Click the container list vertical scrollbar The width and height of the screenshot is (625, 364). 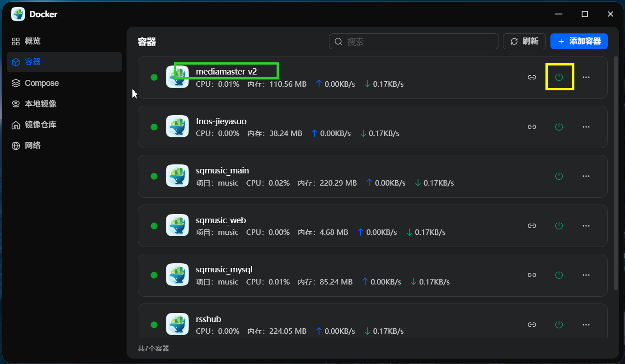pyautogui.click(x=616, y=173)
